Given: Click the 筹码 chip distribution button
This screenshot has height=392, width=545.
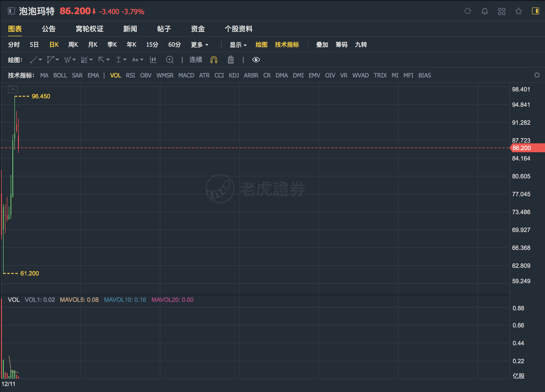Looking at the screenshot, I should (x=342, y=45).
